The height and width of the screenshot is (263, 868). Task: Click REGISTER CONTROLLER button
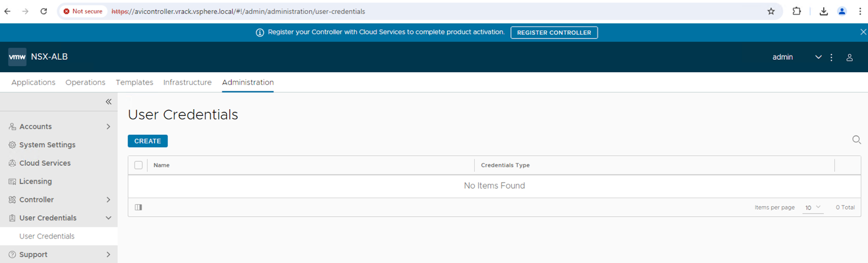click(554, 33)
